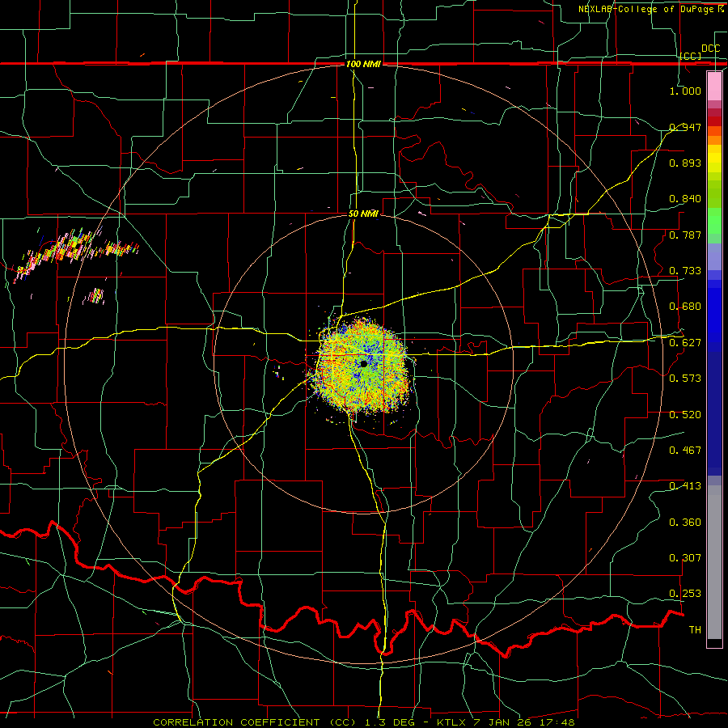Click the 0.413 scale value
This screenshot has width=728, height=728.
(x=685, y=486)
